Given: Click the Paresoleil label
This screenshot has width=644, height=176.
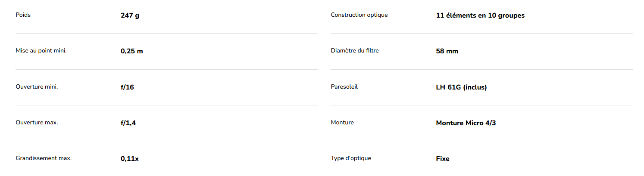Looking at the screenshot, I should click(x=344, y=87).
